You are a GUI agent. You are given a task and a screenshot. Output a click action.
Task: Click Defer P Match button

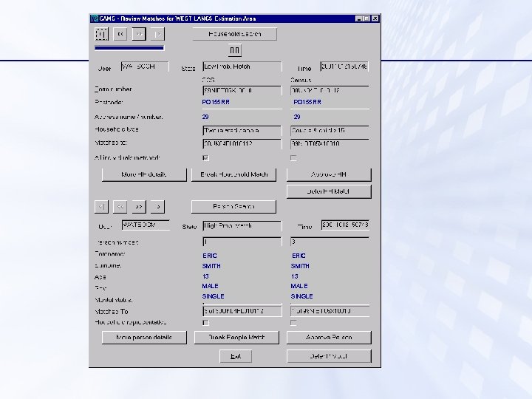tap(329, 356)
